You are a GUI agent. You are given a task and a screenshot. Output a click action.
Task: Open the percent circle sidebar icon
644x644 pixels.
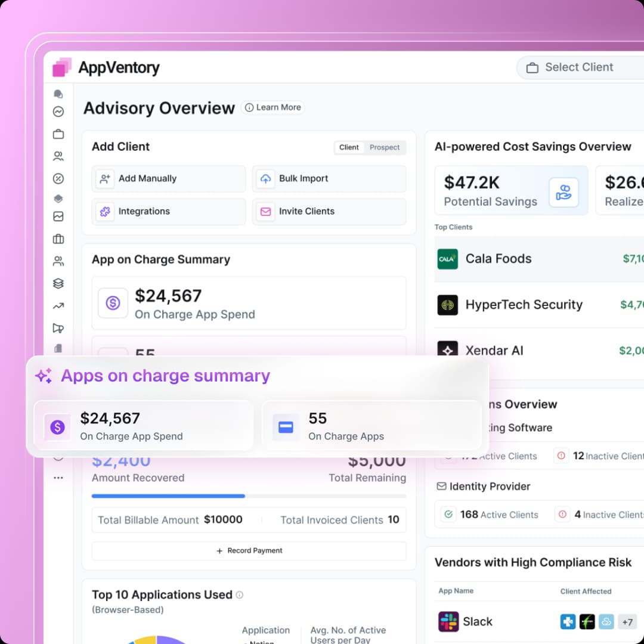click(58, 178)
